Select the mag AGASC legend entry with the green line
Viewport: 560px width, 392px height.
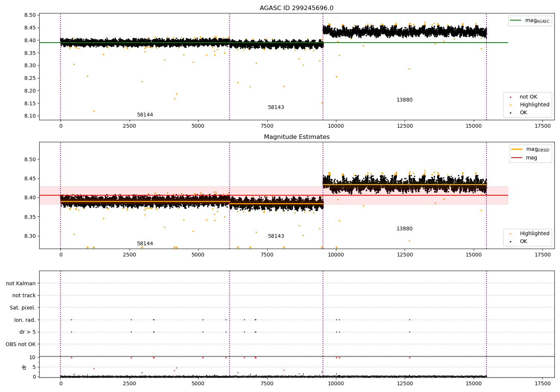(x=530, y=21)
